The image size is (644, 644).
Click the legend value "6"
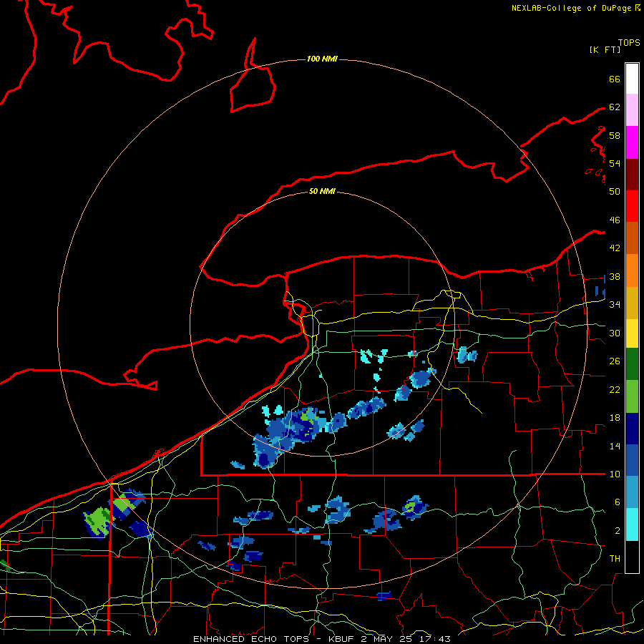pos(617,502)
